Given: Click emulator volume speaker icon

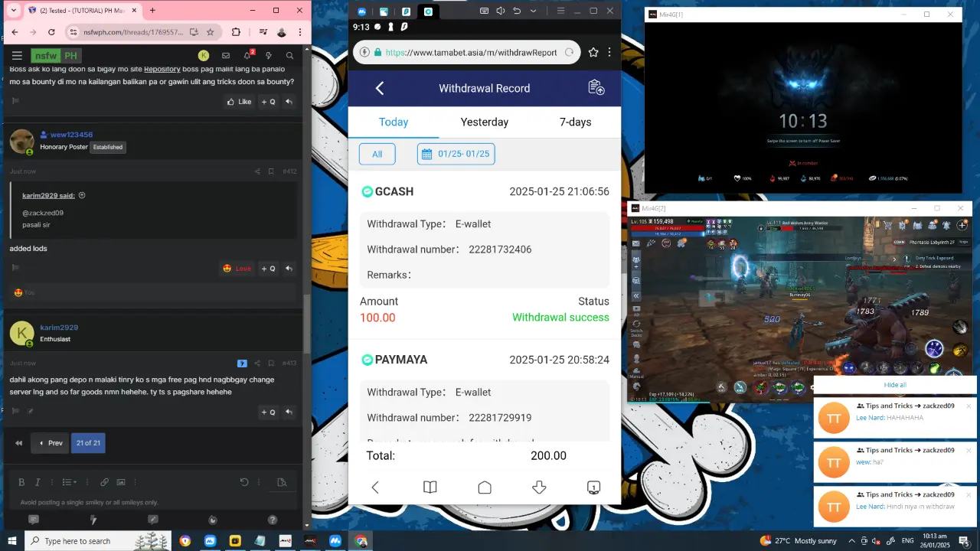Looking at the screenshot, I should 501,11.
